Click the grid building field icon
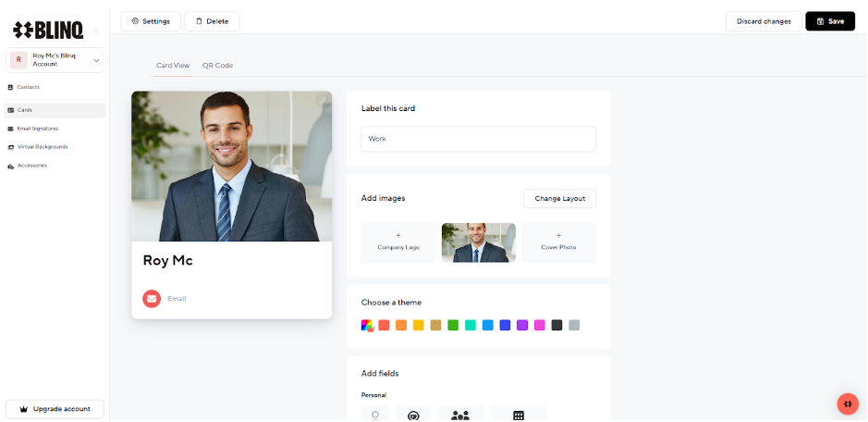This screenshot has height=422, width=868. tap(519, 414)
